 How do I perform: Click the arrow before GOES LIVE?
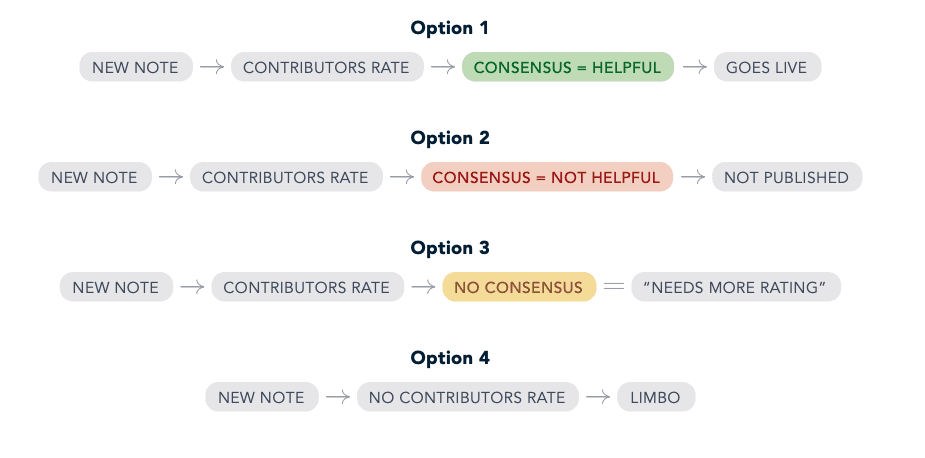point(694,67)
